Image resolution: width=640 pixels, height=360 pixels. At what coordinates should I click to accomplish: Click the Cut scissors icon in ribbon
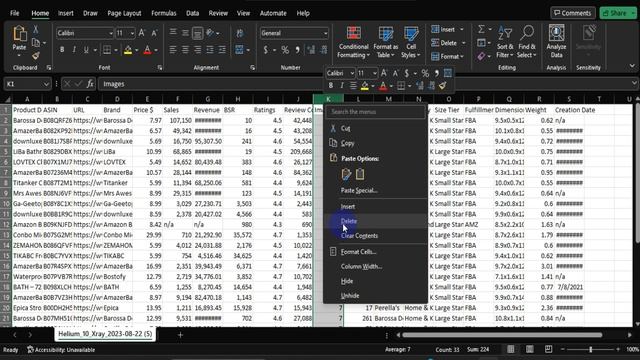36,29
